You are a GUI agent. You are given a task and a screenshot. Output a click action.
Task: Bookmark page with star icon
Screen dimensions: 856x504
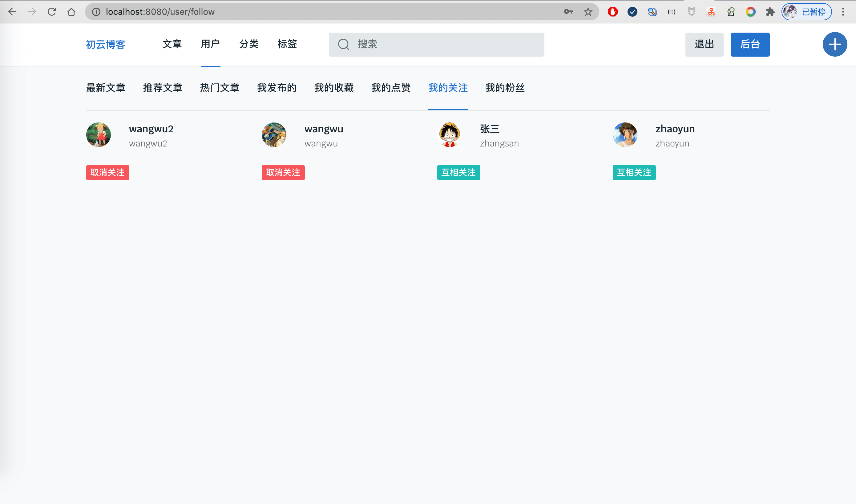coord(588,12)
